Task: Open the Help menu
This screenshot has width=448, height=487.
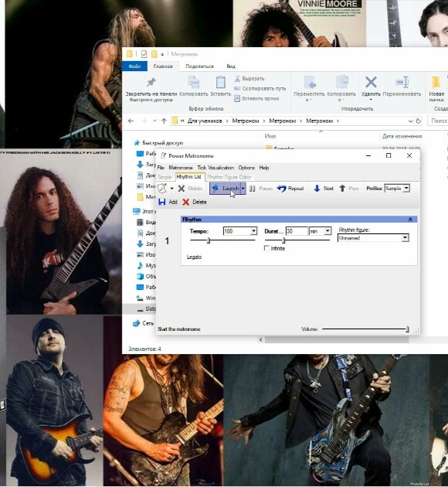Action: pos(264,168)
